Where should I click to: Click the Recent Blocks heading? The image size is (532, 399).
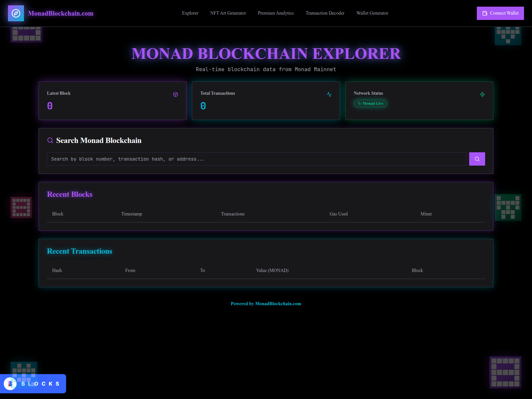pos(69,194)
